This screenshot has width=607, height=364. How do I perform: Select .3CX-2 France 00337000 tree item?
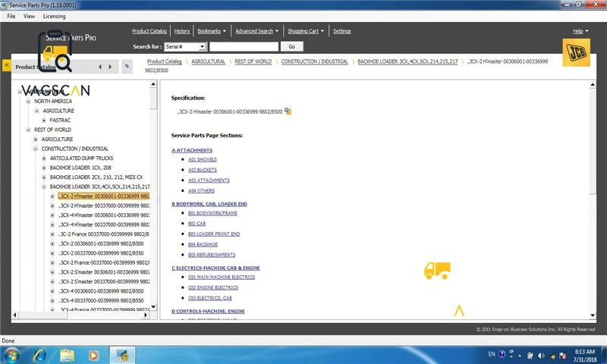coord(105,262)
